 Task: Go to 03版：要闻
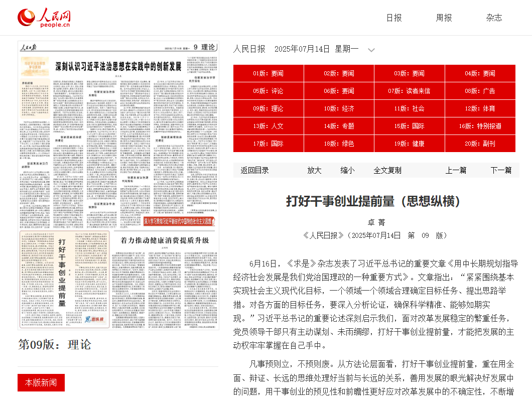(x=410, y=73)
